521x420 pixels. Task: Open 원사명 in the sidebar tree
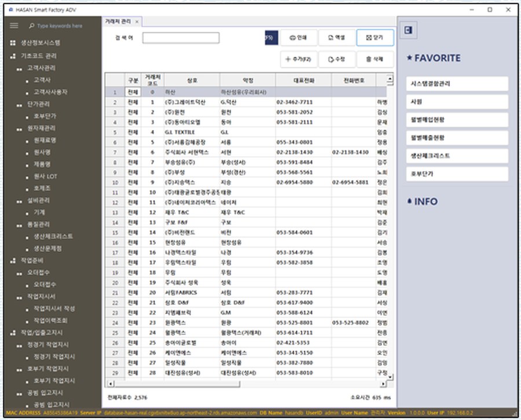42,152
